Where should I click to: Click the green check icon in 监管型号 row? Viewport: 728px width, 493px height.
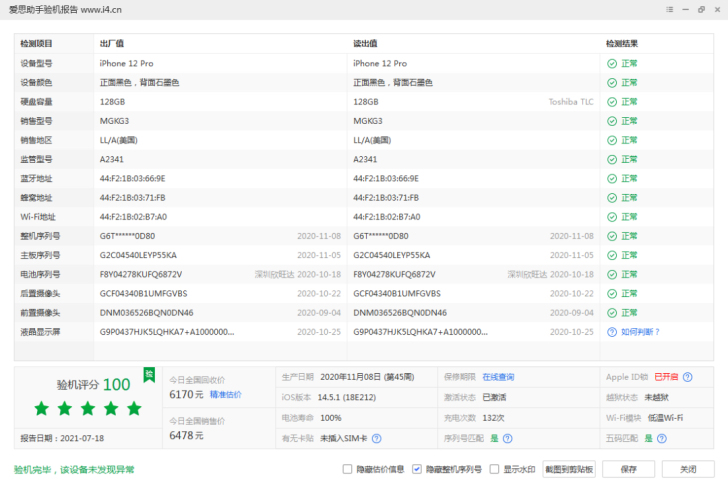(612, 160)
